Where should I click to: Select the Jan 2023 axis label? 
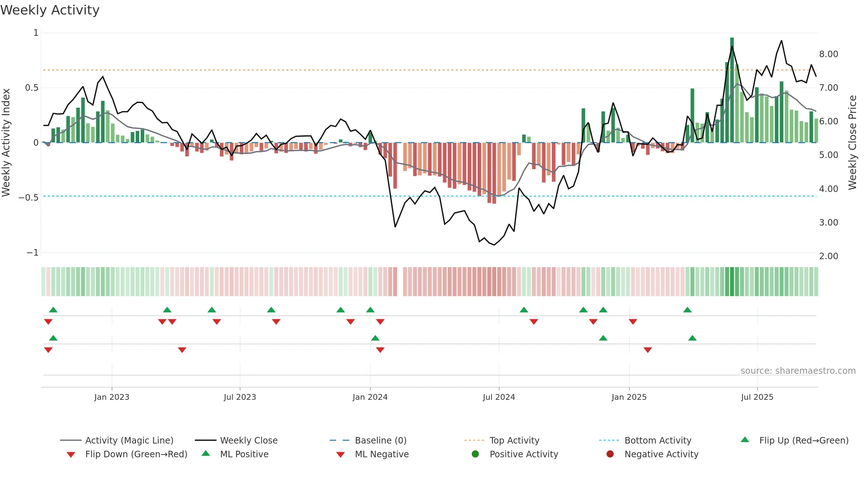click(x=112, y=397)
